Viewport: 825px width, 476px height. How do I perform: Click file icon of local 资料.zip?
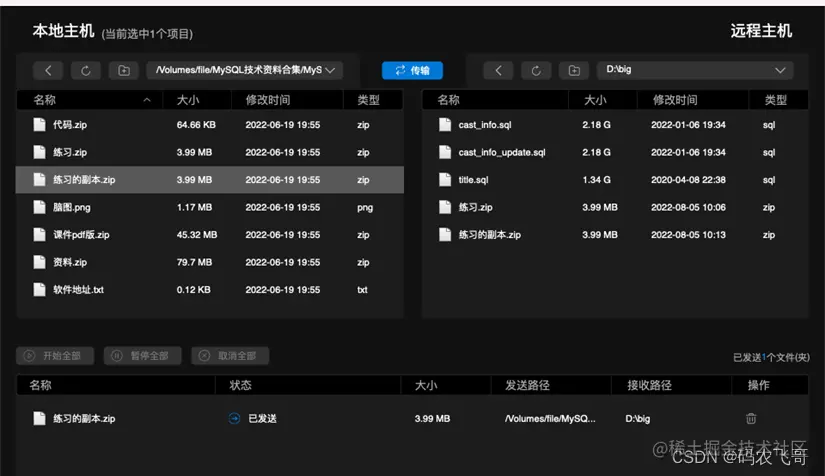39,262
